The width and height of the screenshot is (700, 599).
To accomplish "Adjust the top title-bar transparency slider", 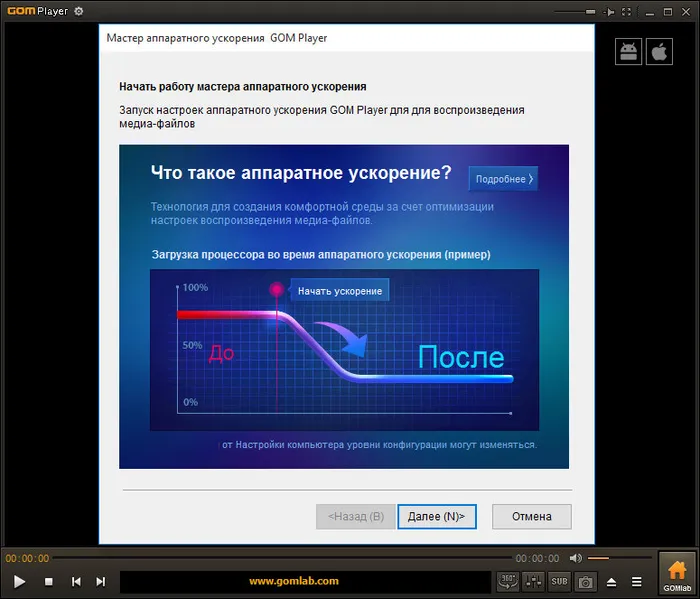I will tap(575, 12).
